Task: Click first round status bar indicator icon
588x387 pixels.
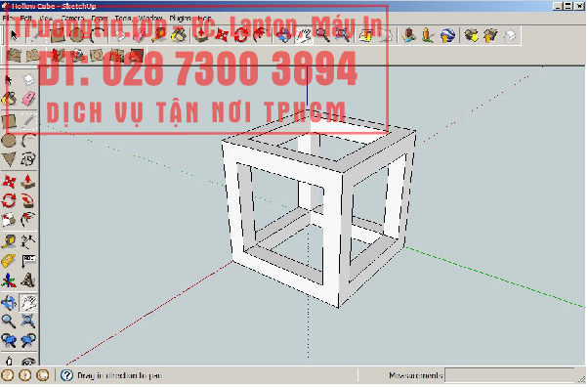Action: [8, 376]
